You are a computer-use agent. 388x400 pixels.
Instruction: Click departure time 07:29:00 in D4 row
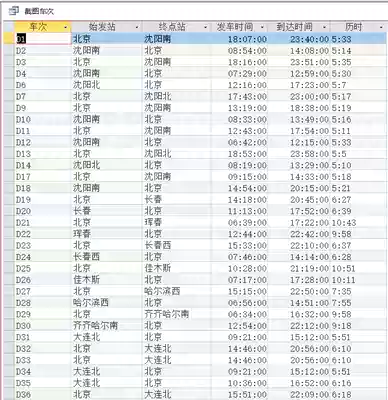pyautogui.click(x=247, y=74)
